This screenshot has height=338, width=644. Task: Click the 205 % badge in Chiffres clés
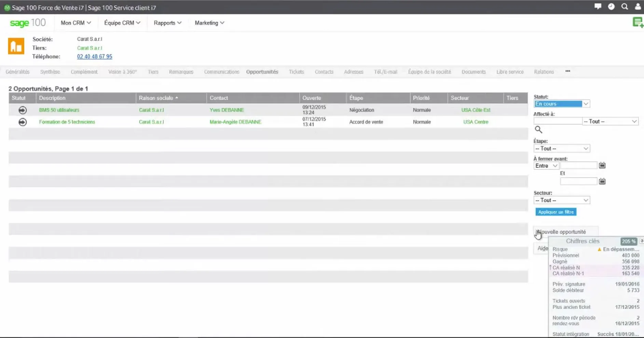point(629,241)
